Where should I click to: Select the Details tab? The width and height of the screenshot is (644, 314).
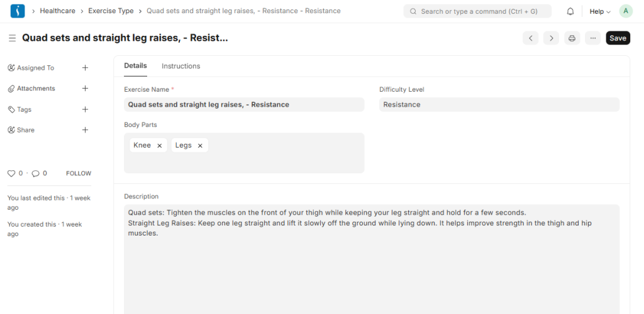click(135, 66)
